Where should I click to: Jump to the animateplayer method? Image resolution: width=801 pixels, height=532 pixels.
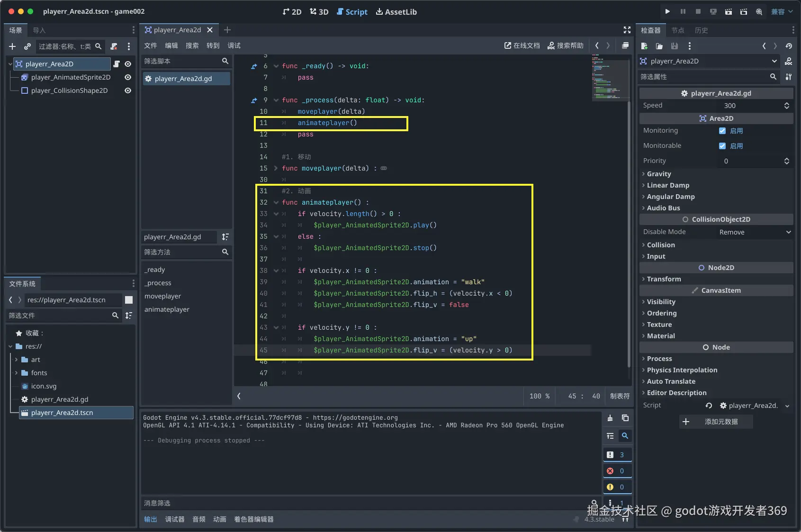167,309
